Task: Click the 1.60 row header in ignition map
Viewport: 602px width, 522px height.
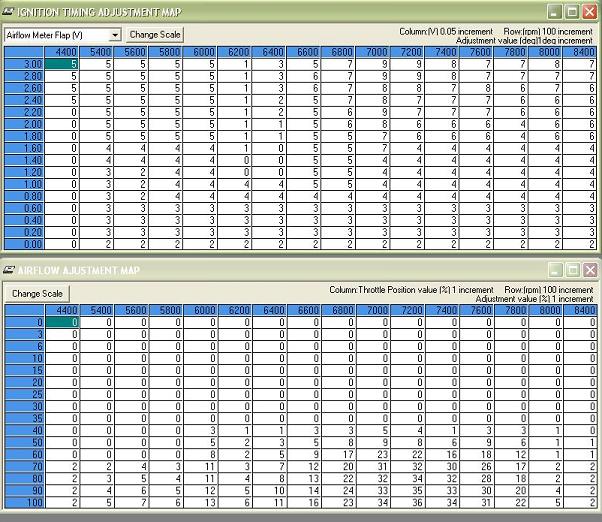Action: point(24,148)
